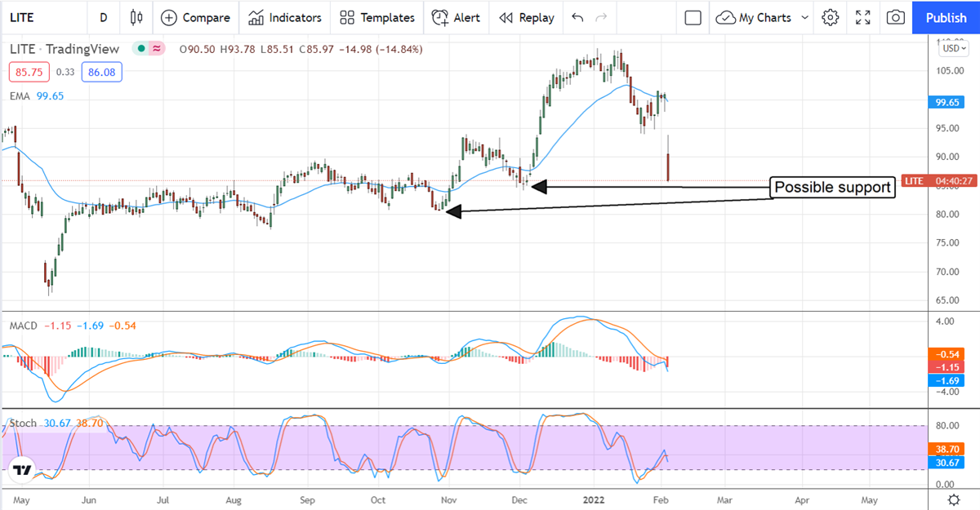The image size is (980, 510).
Task: Click the Possible support text annotation
Action: tap(832, 188)
